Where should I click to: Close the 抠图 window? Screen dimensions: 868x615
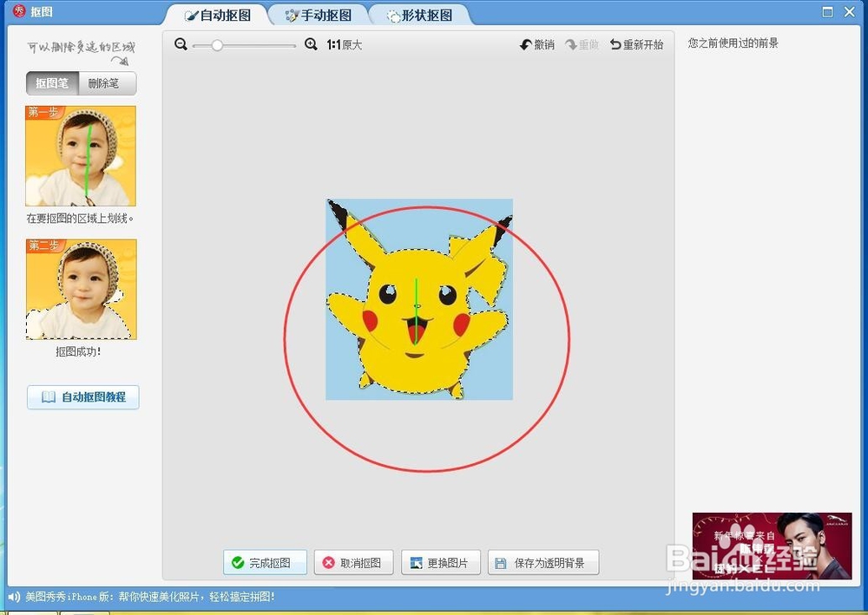pos(850,11)
